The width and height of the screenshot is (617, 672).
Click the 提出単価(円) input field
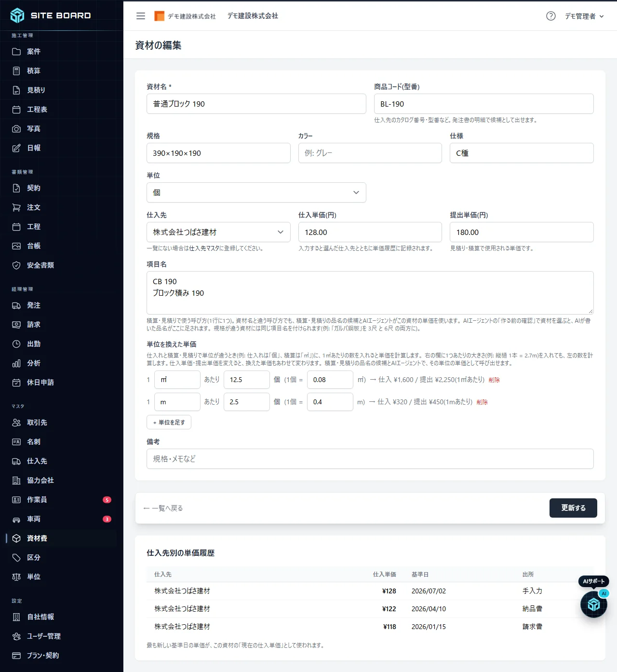[522, 232]
